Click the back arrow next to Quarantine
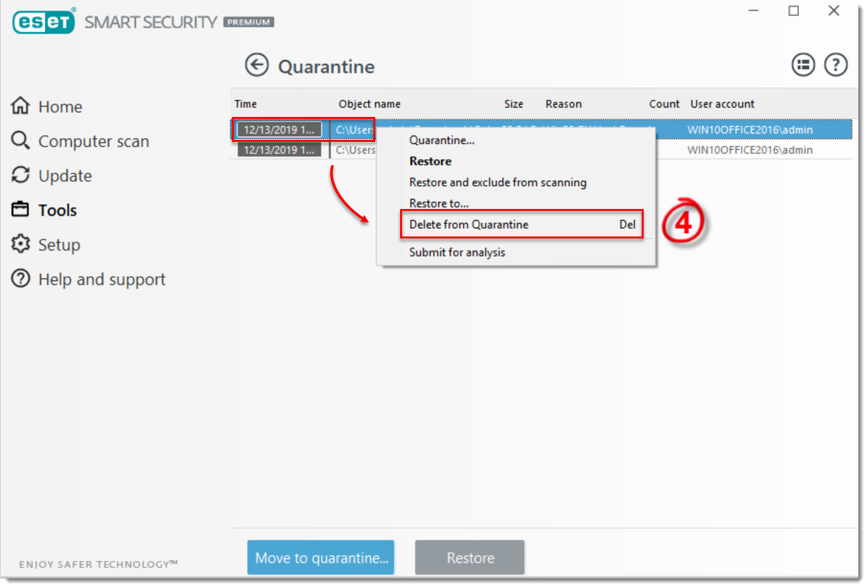Viewport: 868px width, 588px height. click(256, 65)
